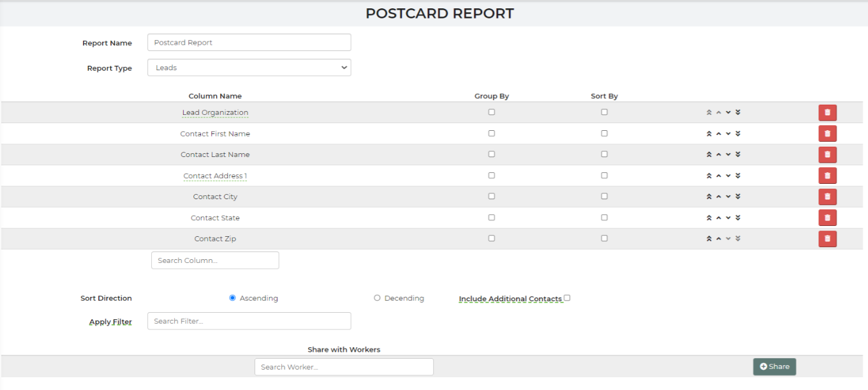Screen dimensions: 868x390
Task: Move Contact City up one position
Action: coord(719,197)
